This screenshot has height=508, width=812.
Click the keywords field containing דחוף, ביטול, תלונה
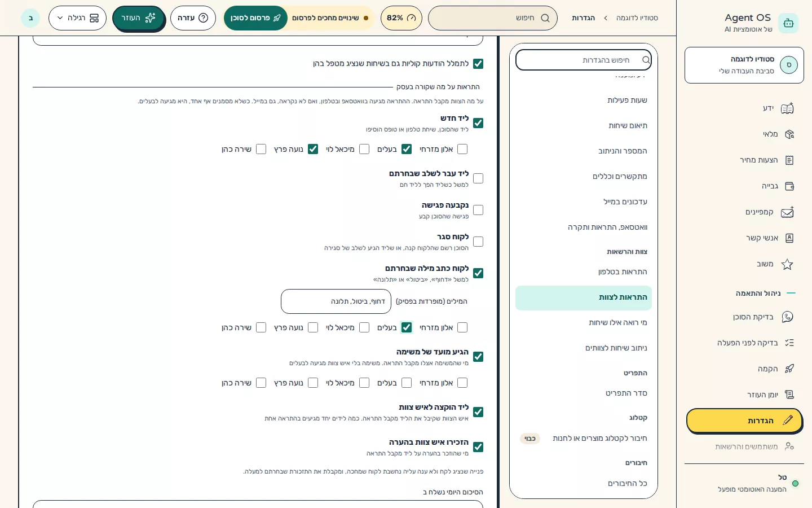point(337,301)
